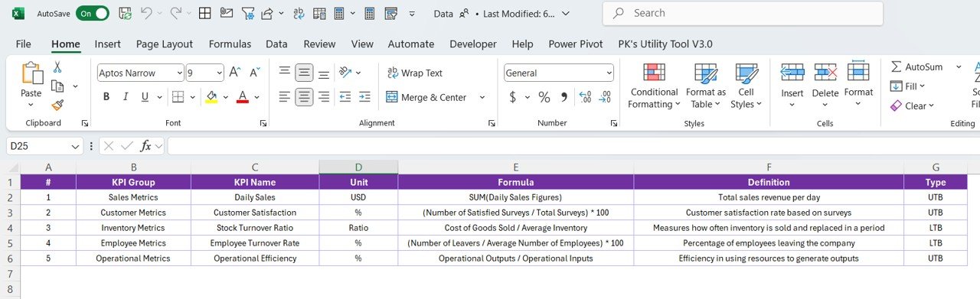
Task: Click the Copy icon in Clipboard group
Action: [x=57, y=86]
